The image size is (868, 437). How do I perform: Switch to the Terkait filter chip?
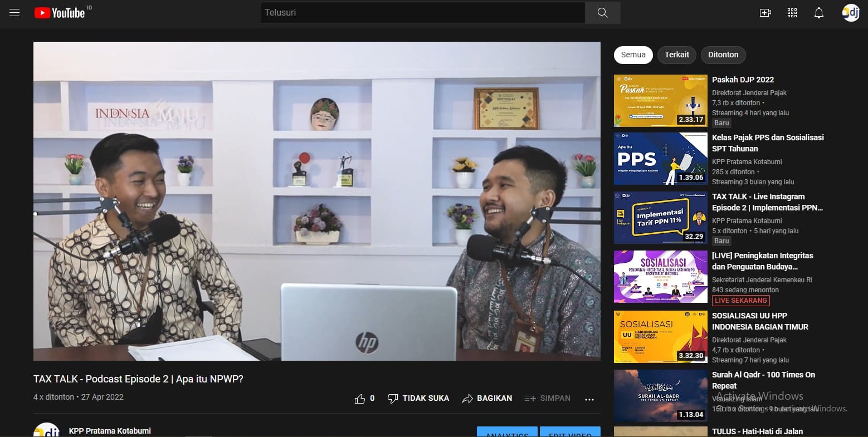click(676, 55)
